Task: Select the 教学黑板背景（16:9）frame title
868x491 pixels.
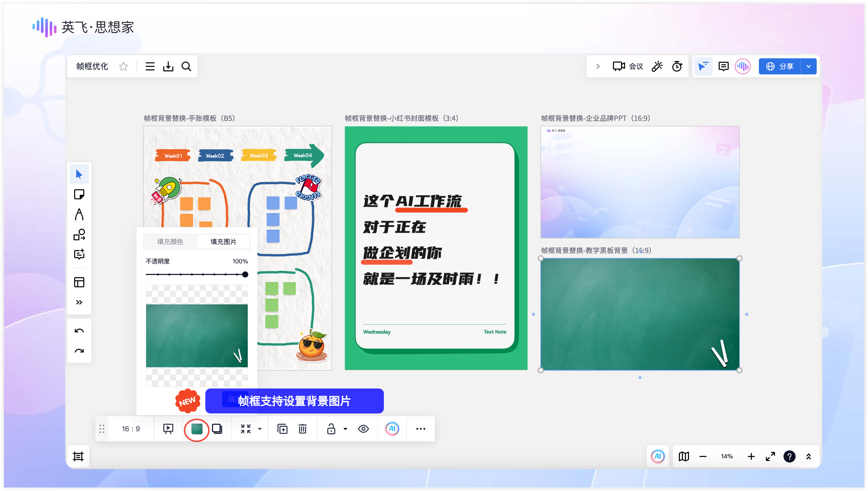Action: (x=596, y=250)
